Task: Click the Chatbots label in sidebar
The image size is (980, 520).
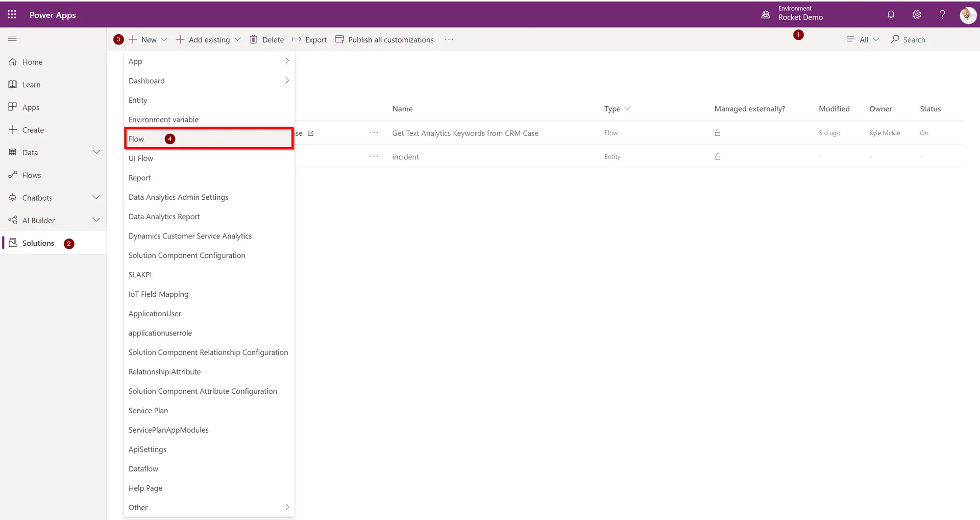Action: pyautogui.click(x=37, y=198)
